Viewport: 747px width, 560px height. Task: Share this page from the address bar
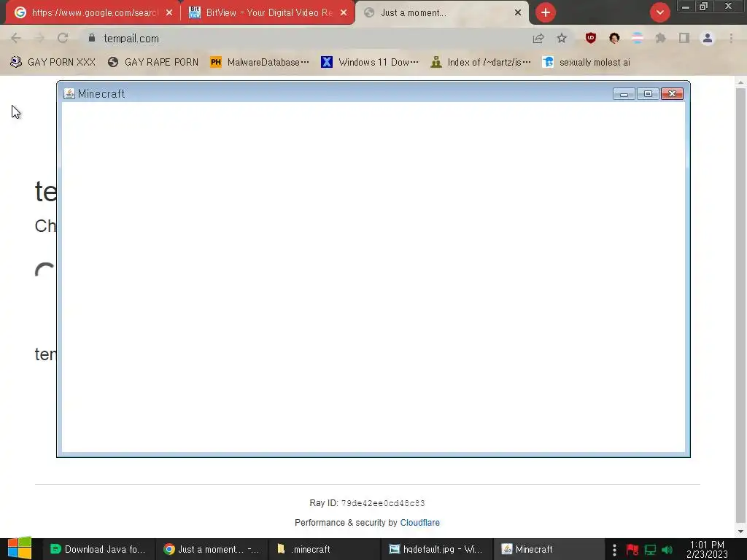[x=538, y=38]
